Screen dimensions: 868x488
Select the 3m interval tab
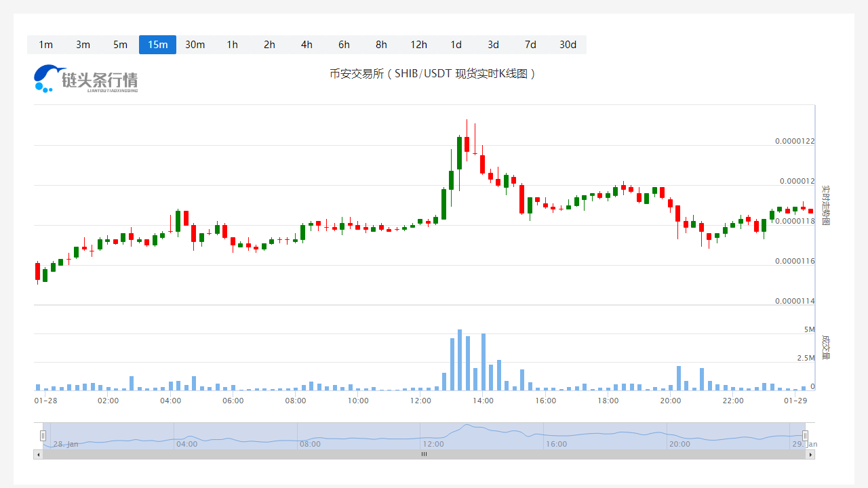tap(83, 45)
